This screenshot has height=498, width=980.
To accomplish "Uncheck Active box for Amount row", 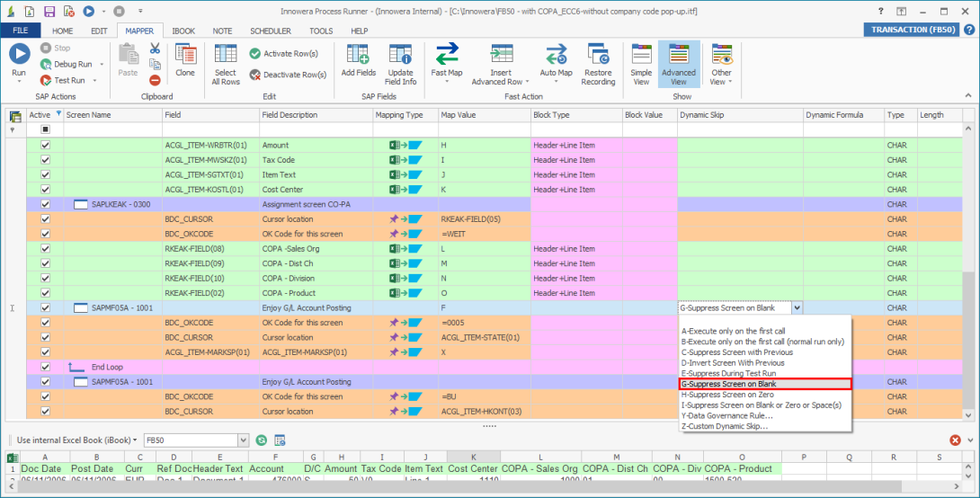I will pyautogui.click(x=46, y=145).
